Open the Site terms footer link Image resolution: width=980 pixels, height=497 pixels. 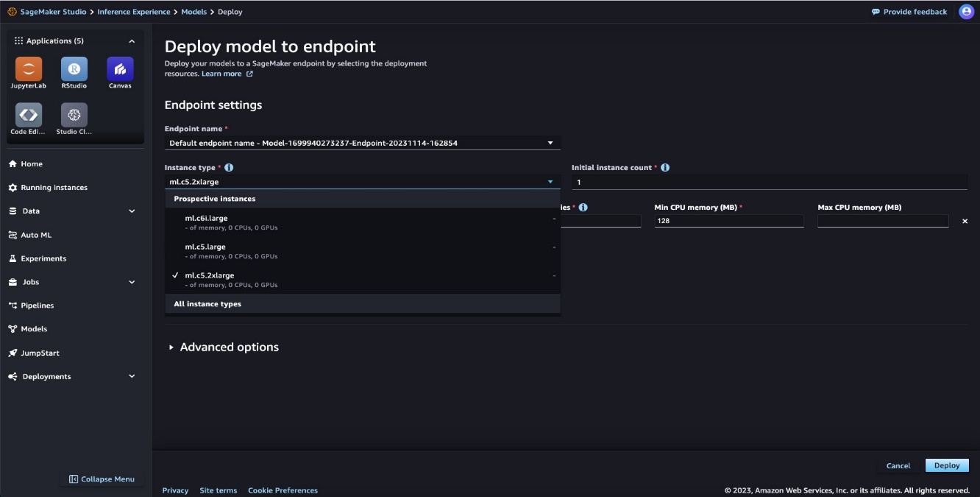click(219, 490)
